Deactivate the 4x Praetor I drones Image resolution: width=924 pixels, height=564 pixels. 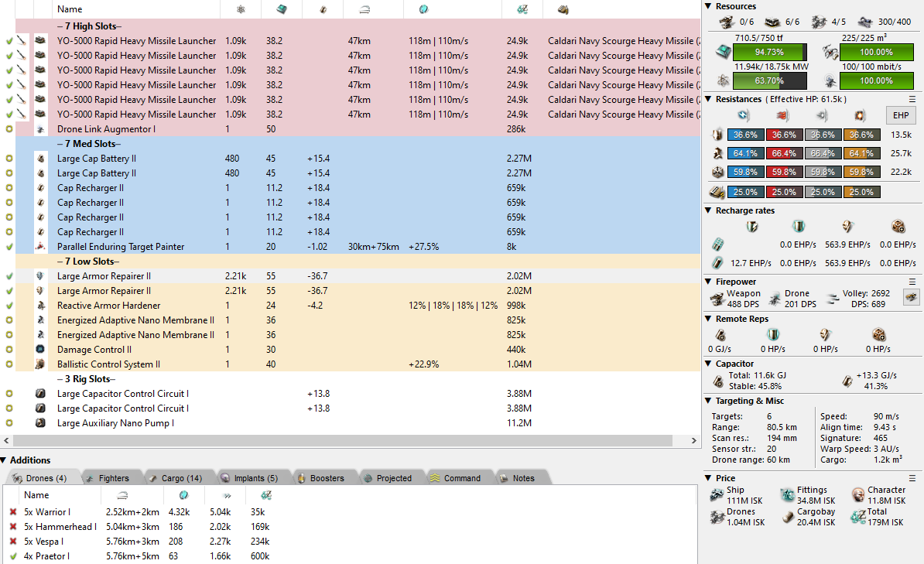[12, 556]
